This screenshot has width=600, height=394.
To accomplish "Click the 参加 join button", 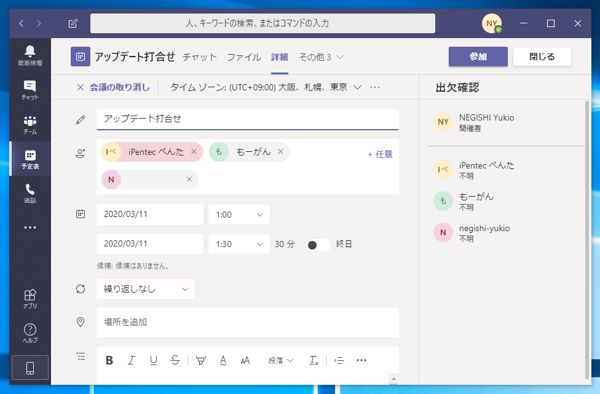I will (478, 57).
